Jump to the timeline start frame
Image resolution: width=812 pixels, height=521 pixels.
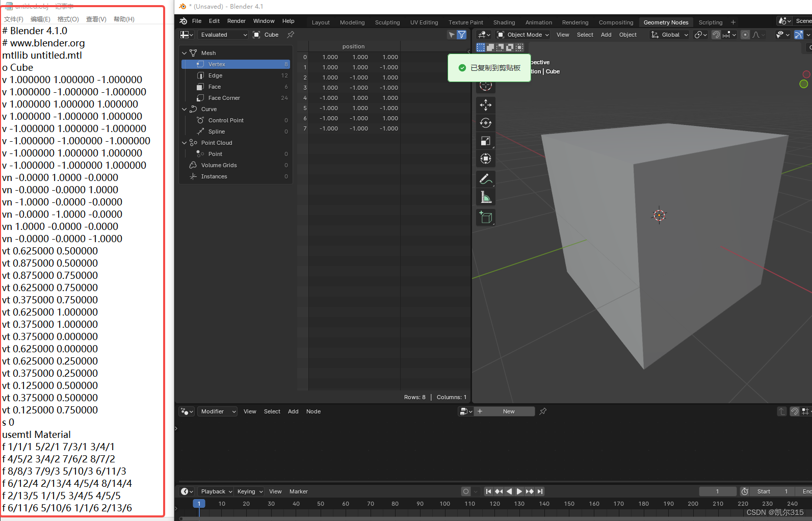(x=488, y=491)
